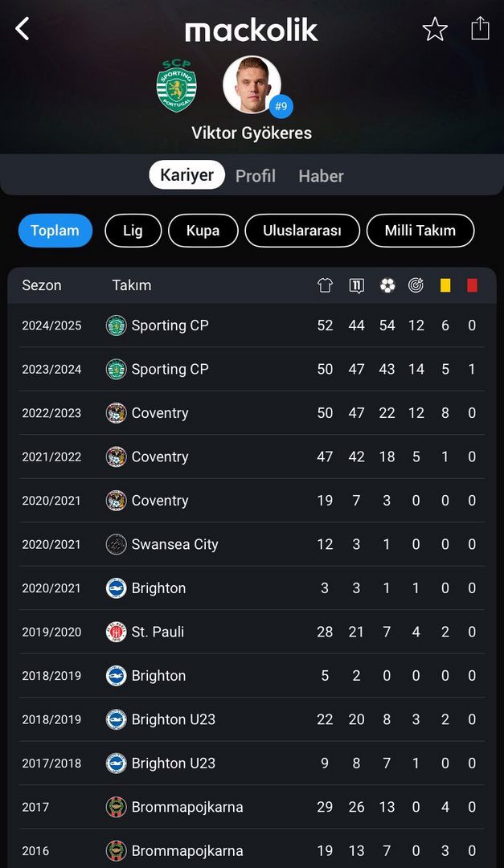Viewport: 504px width, 868px height.
Task: Tap the red card column header
Action: (472, 285)
